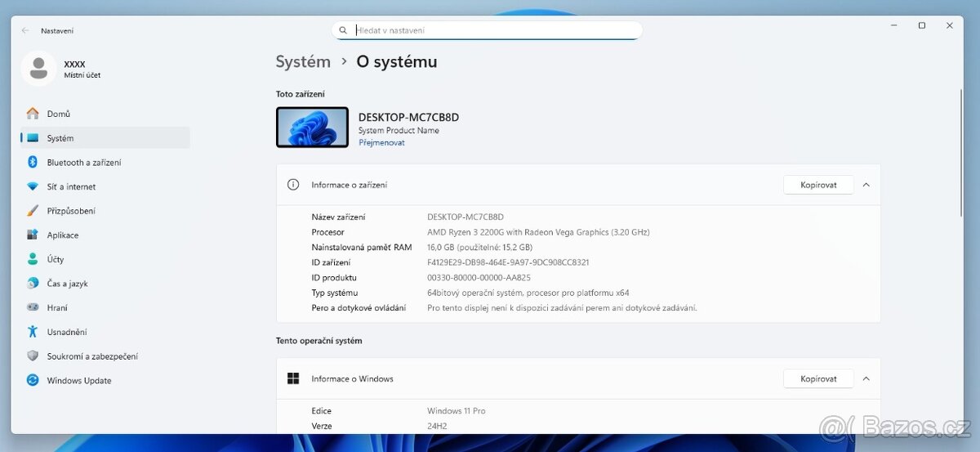This screenshot has width=980, height=452.
Task: Click the 64bitový operační systém value
Action: point(528,293)
